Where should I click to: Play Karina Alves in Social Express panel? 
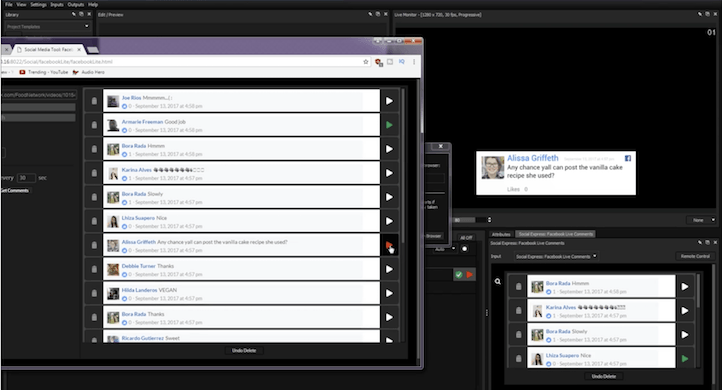click(685, 310)
